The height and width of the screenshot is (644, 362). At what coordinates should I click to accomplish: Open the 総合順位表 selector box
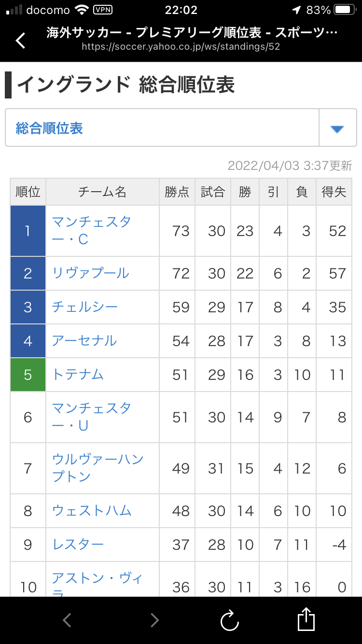coord(181,127)
